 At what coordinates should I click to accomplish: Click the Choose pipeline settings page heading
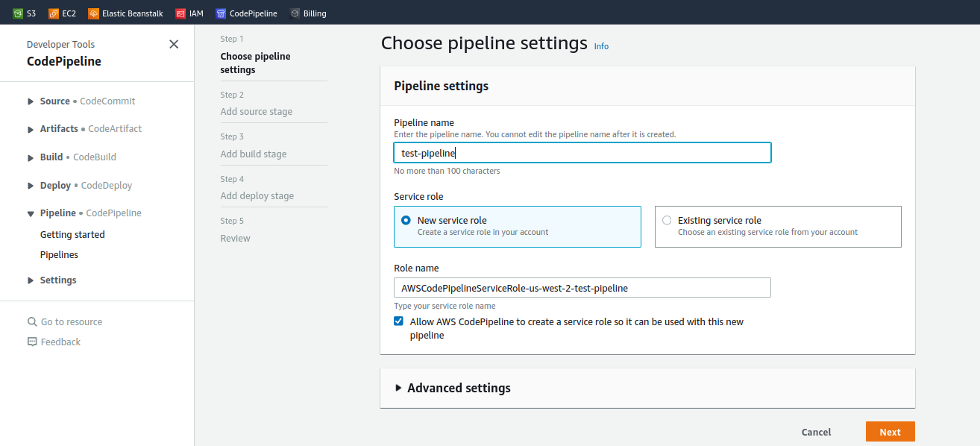[484, 43]
